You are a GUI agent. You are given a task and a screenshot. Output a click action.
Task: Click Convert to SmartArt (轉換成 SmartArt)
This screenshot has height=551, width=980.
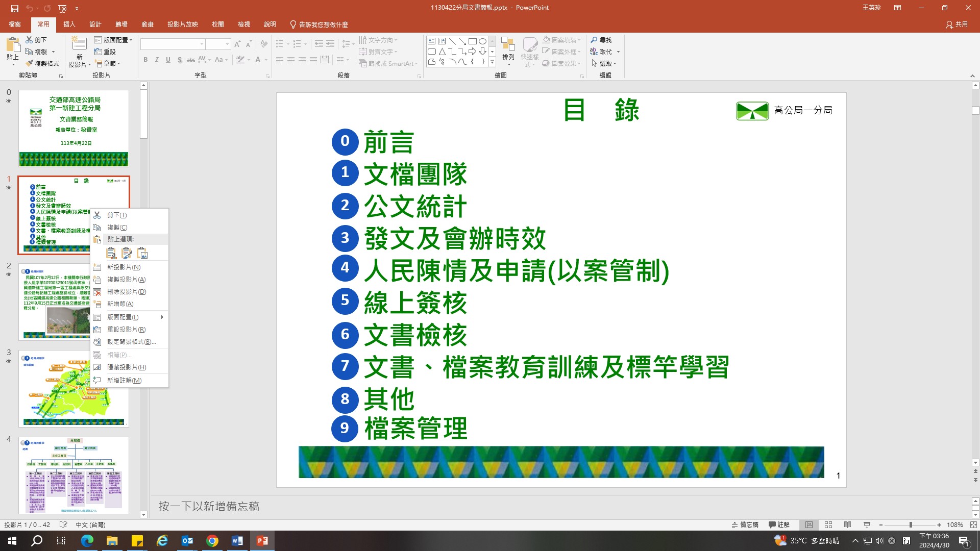(x=388, y=63)
